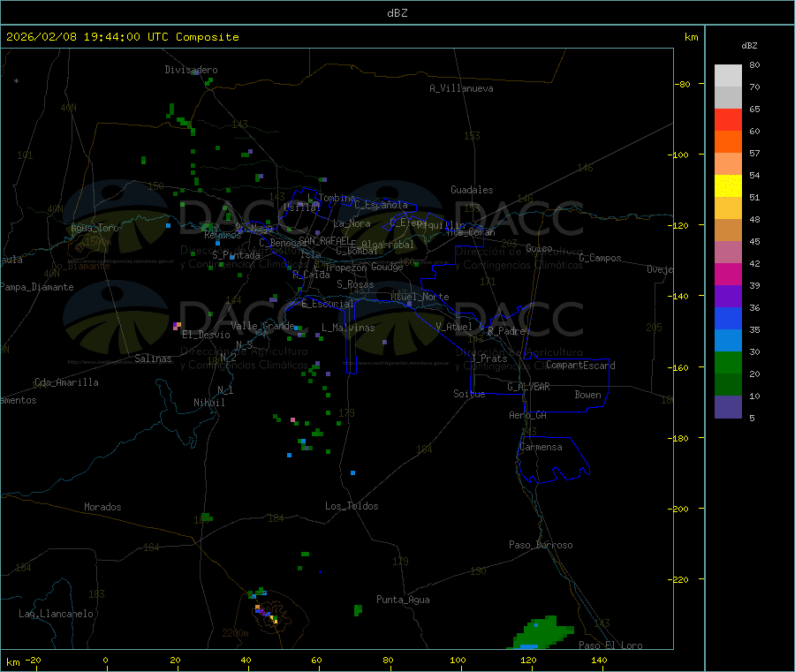Click the Guadales location label
Image resolution: width=795 pixels, height=672 pixels.
[x=472, y=190]
